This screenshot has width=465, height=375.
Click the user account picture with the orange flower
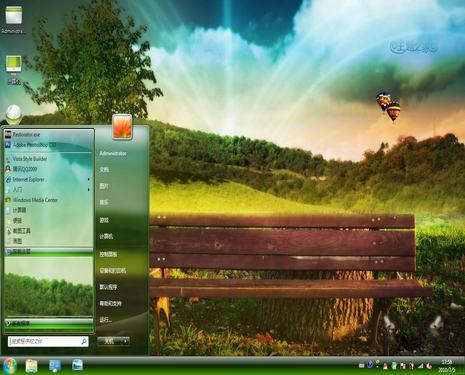[x=122, y=126]
